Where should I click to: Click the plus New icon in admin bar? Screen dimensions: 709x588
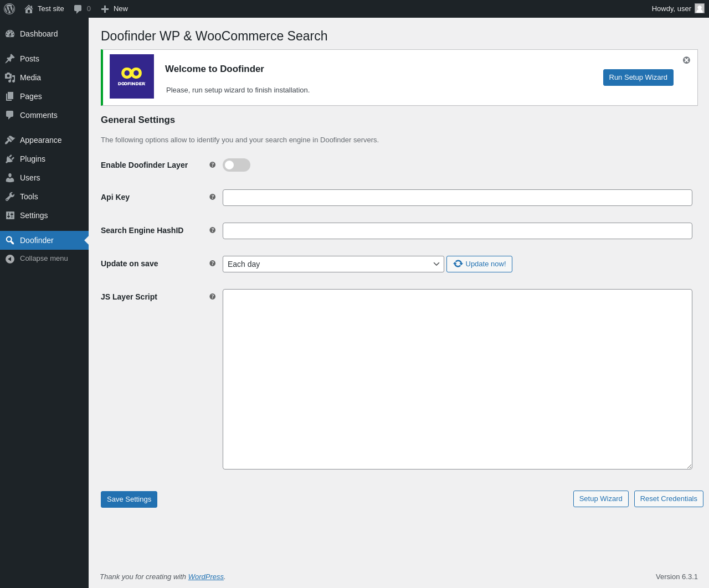(x=105, y=9)
